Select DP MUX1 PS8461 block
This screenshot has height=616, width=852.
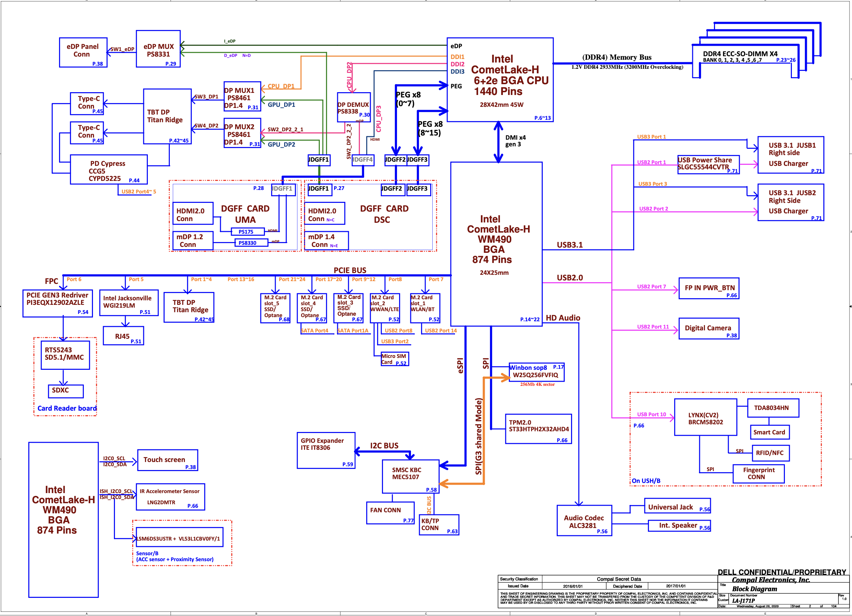tap(242, 96)
